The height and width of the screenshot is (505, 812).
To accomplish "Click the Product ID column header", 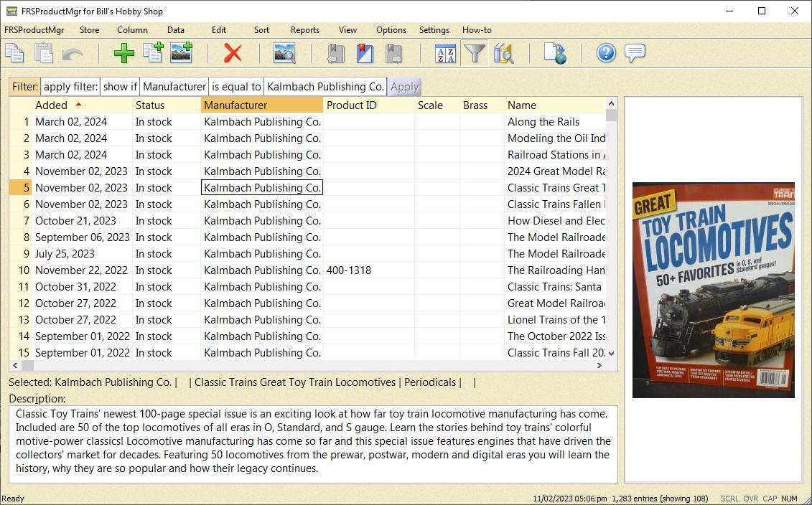I will click(369, 105).
